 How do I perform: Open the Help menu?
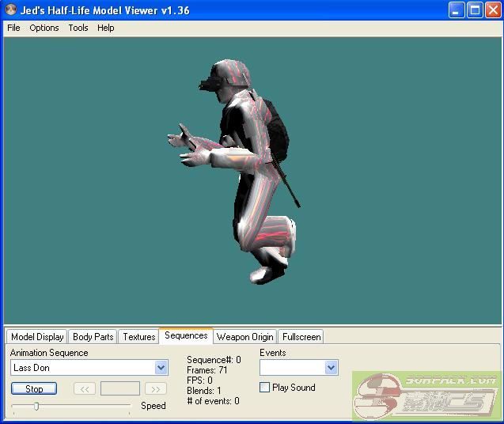click(x=106, y=28)
